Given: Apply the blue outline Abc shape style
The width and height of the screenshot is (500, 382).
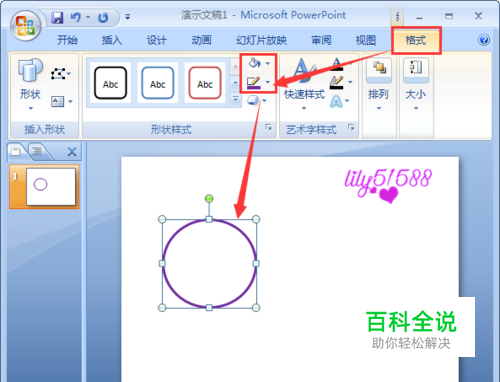Looking at the screenshot, I should click(157, 83).
